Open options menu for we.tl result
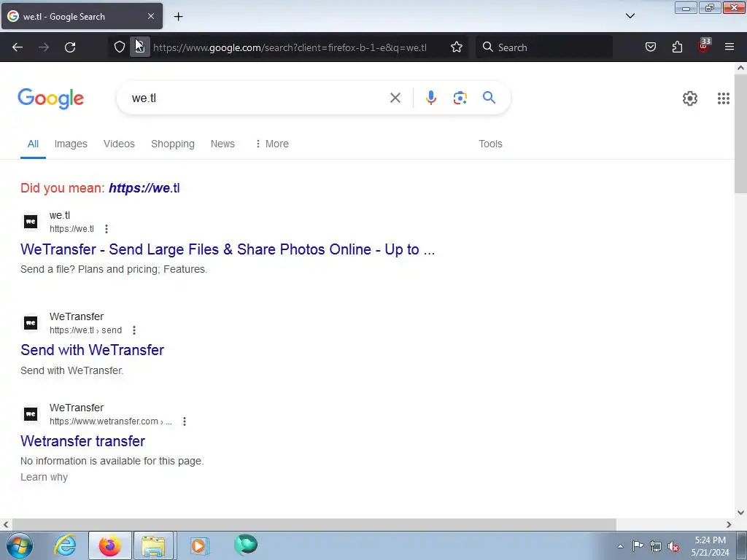747x560 pixels. [107, 229]
